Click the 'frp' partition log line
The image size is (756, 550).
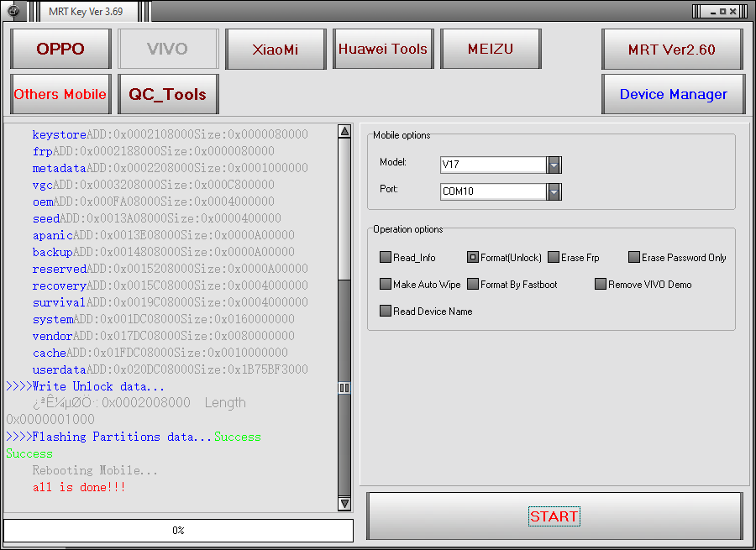(154, 151)
